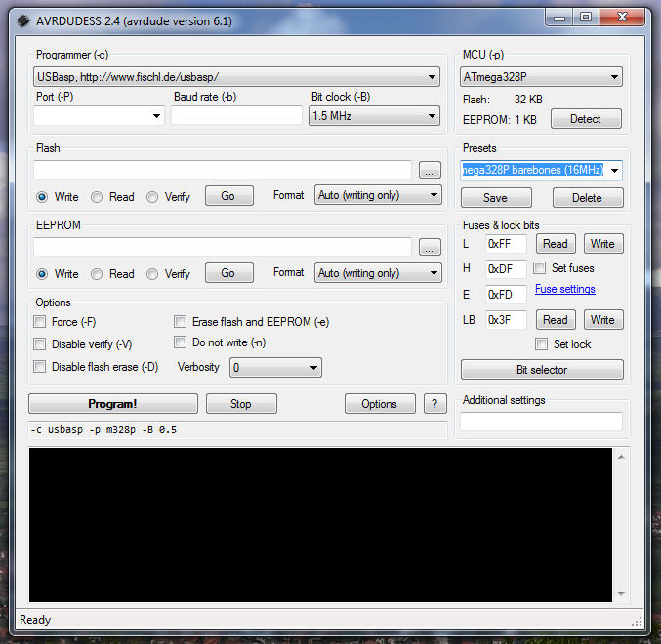Select Flash Read radio button

(97, 197)
